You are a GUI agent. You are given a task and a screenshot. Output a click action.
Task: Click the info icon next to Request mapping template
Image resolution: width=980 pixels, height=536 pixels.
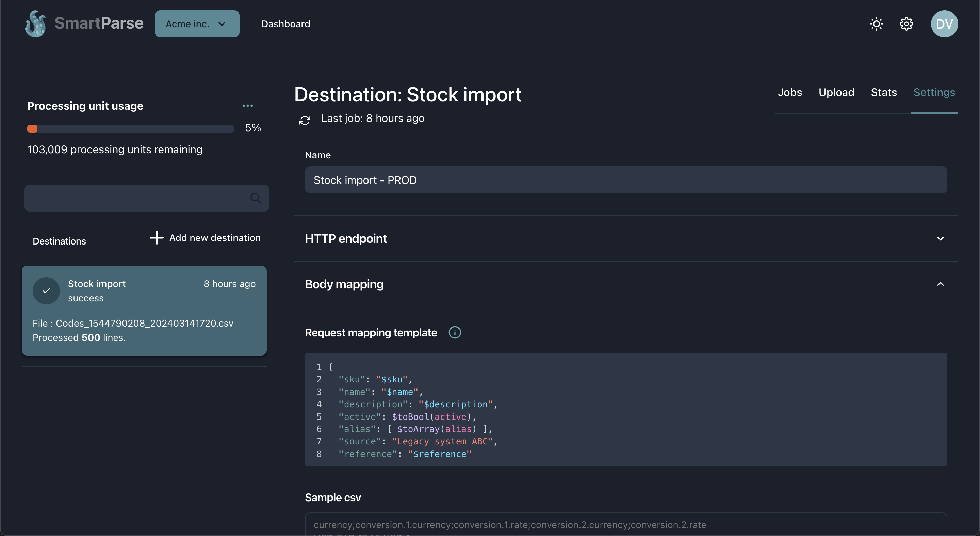click(455, 332)
